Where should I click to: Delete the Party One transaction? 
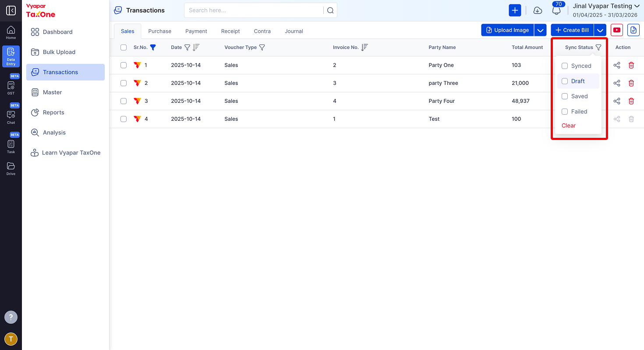point(631,65)
